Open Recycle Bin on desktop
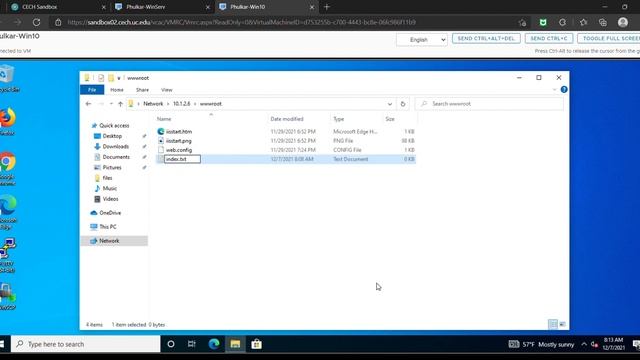The height and width of the screenshot is (360, 640). 7,78
